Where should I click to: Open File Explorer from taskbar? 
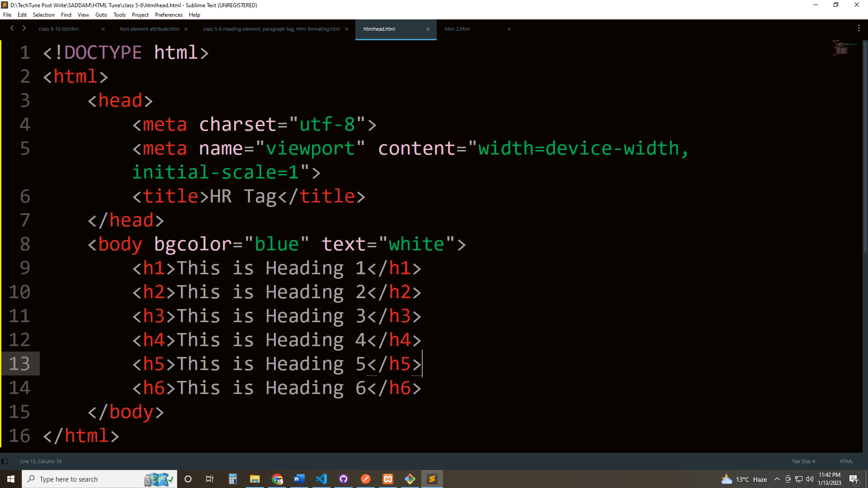[x=255, y=479]
